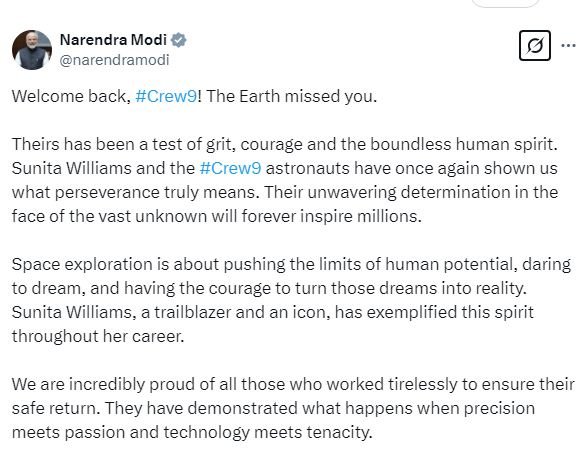The image size is (587, 466).
Task: Click the line ending "forever inspire millions."
Action: pyautogui.click(x=217, y=216)
